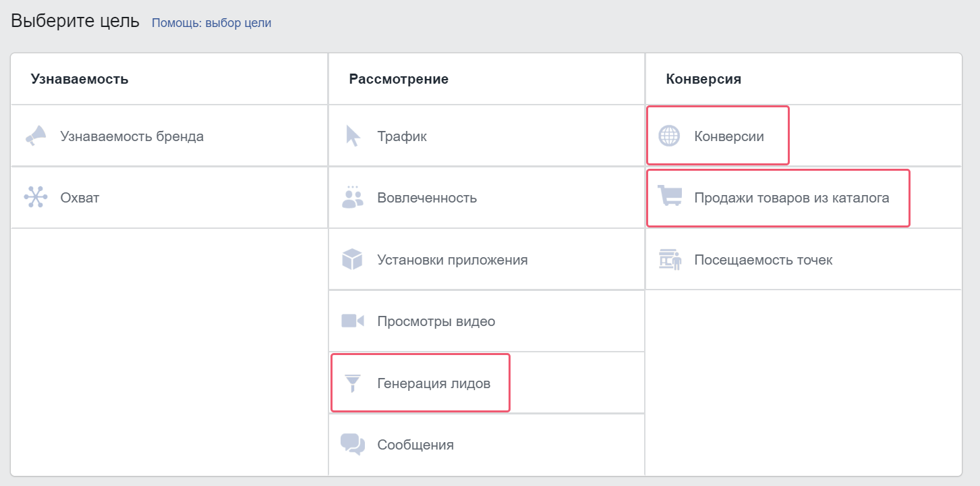
Task: Click the megaphone icon for brand awareness
Action: click(x=36, y=136)
